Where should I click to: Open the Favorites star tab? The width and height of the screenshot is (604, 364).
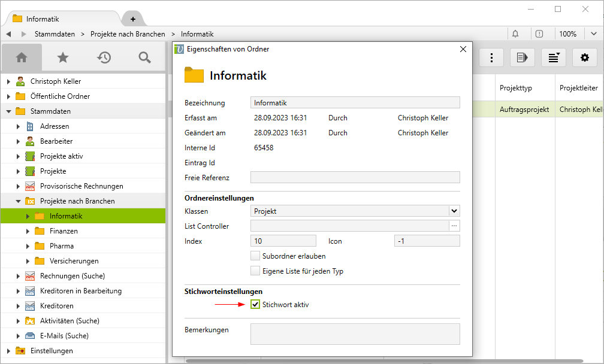coord(63,57)
